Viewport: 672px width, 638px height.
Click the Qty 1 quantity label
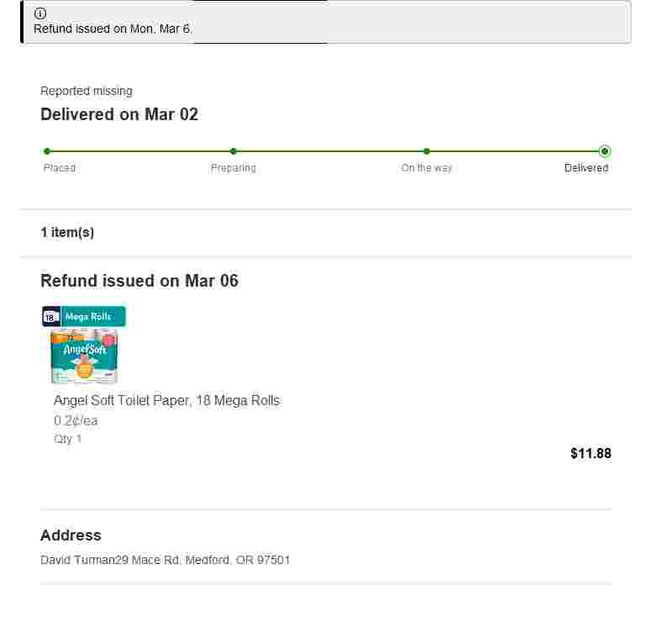click(x=68, y=439)
